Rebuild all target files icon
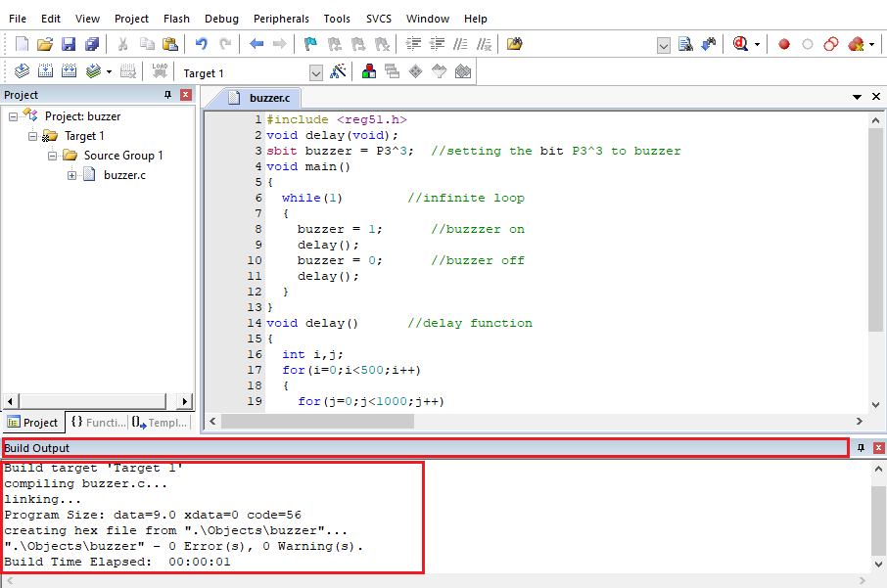The width and height of the screenshot is (887, 588). click(69, 71)
